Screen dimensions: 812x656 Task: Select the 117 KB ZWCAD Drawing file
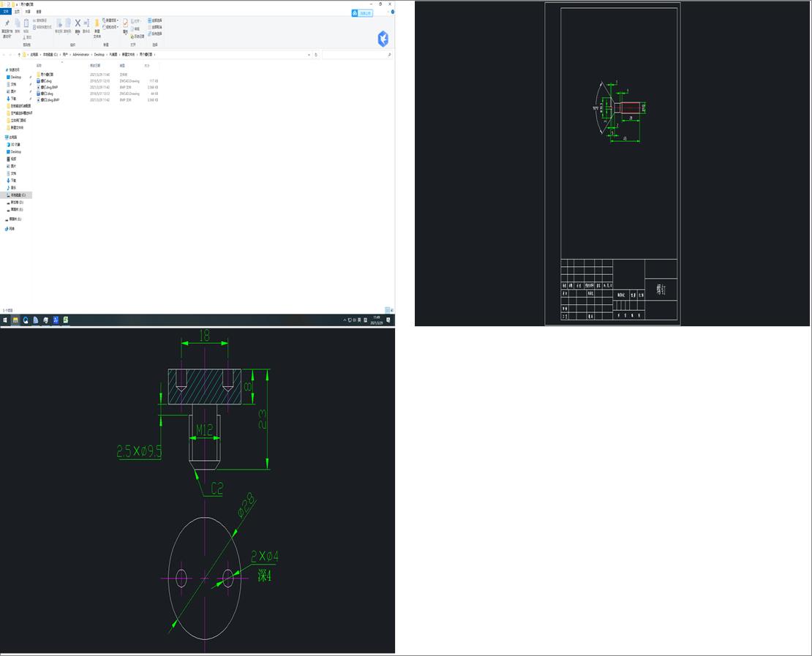click(x=97, y=80)
